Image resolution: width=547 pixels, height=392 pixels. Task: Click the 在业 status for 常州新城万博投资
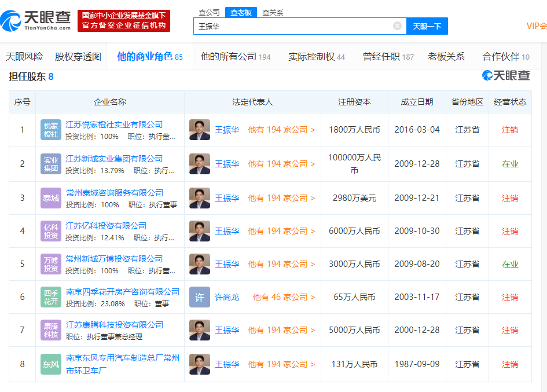[x=510, y=264]
